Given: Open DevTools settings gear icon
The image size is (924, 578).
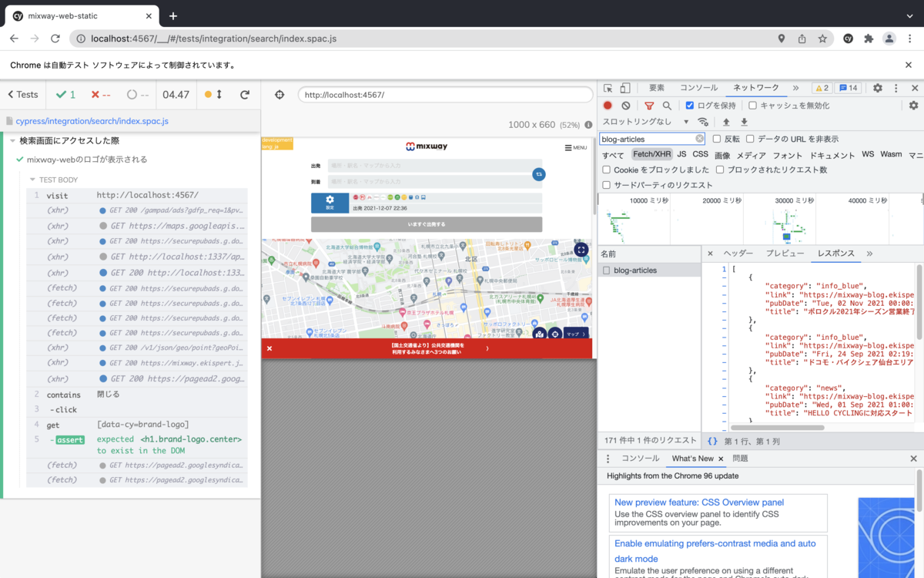Looking at the screenshot, I should [877, 89].
